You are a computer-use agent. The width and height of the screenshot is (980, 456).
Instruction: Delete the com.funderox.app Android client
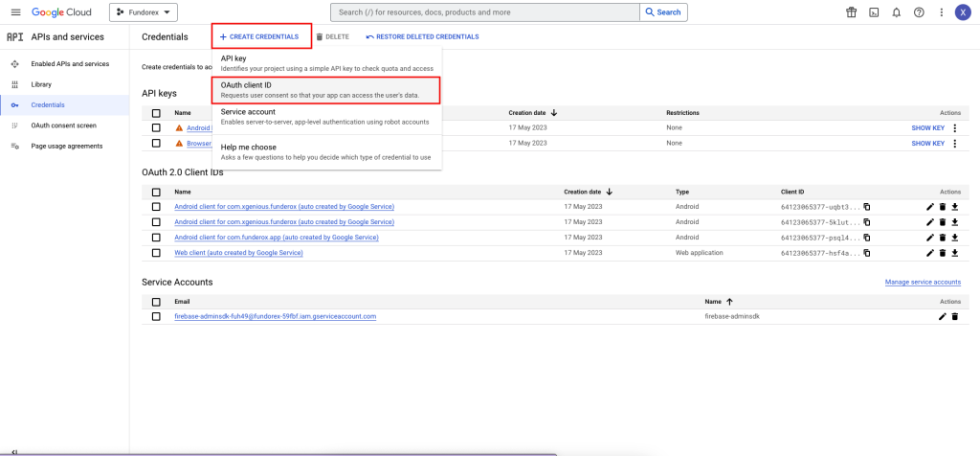[x=943, y=238]
